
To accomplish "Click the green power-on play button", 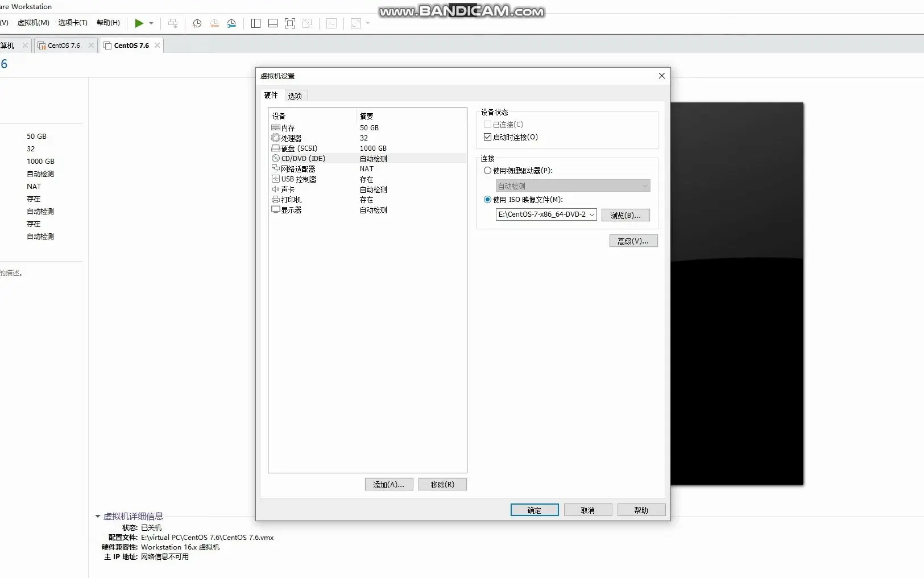I will [139, 23].
